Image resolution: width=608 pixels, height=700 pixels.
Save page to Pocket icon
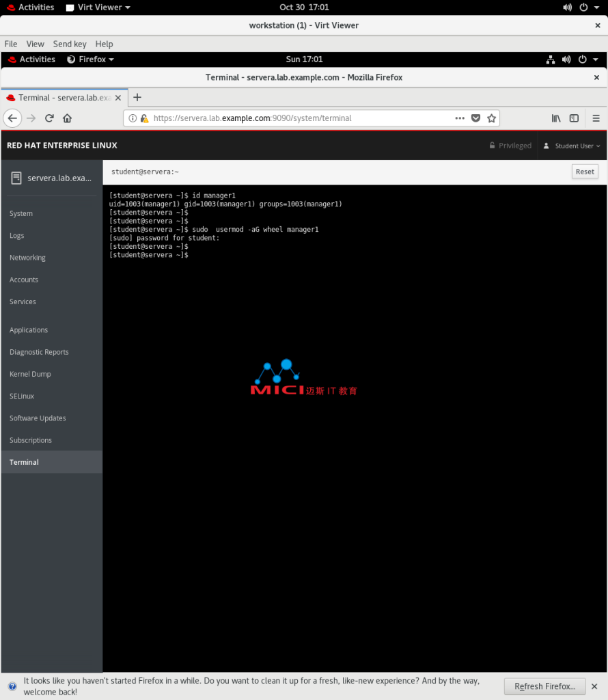click(x=475, y=118)
